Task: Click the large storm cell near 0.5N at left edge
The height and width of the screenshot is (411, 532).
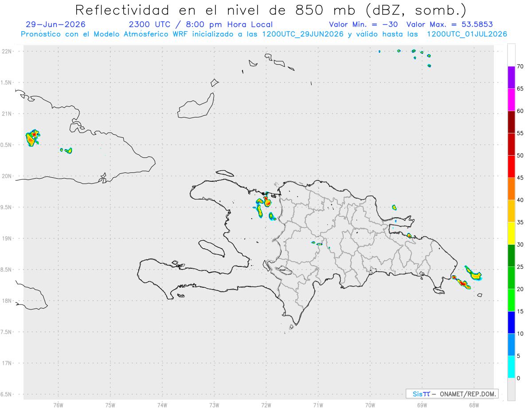Action: click(32, 138)
